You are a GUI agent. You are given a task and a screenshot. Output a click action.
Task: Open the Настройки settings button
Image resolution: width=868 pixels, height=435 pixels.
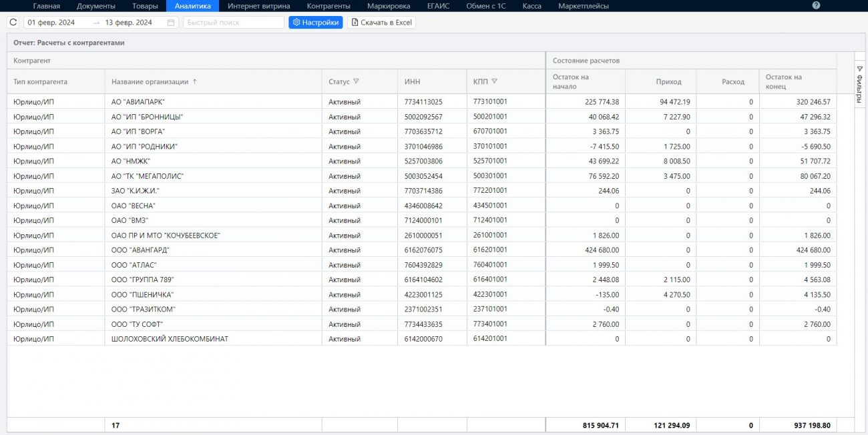tap(316, 23)
